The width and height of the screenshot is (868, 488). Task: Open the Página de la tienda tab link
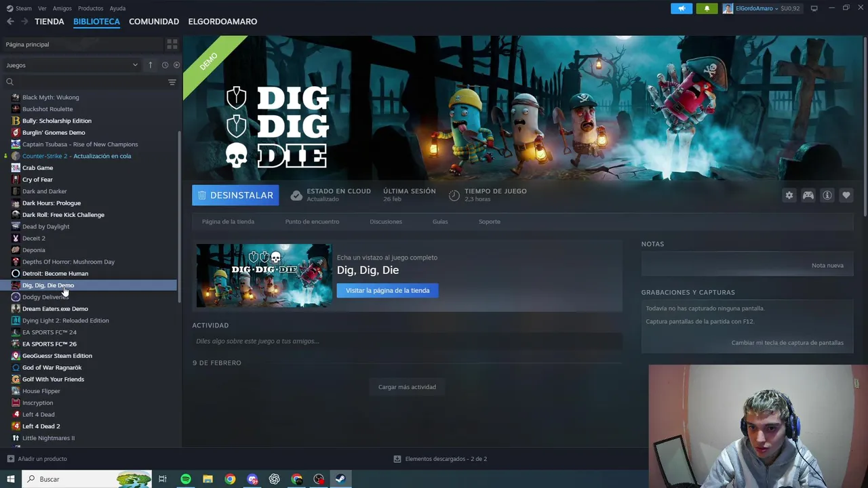[228, 222]
